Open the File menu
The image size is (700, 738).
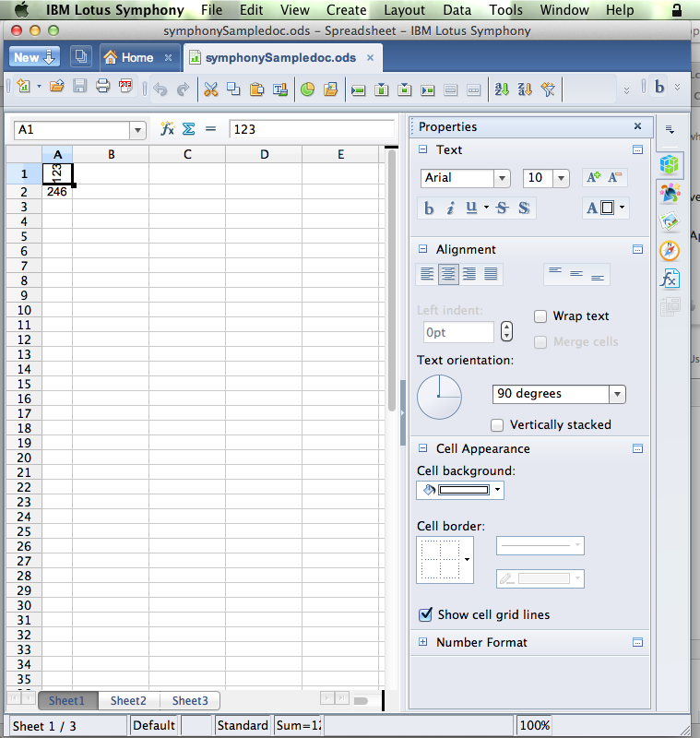coord(212,10)
